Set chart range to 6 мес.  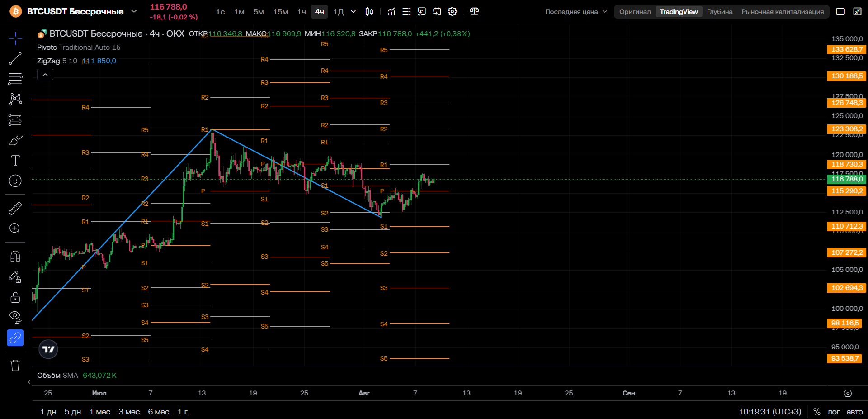coord(159,412)
